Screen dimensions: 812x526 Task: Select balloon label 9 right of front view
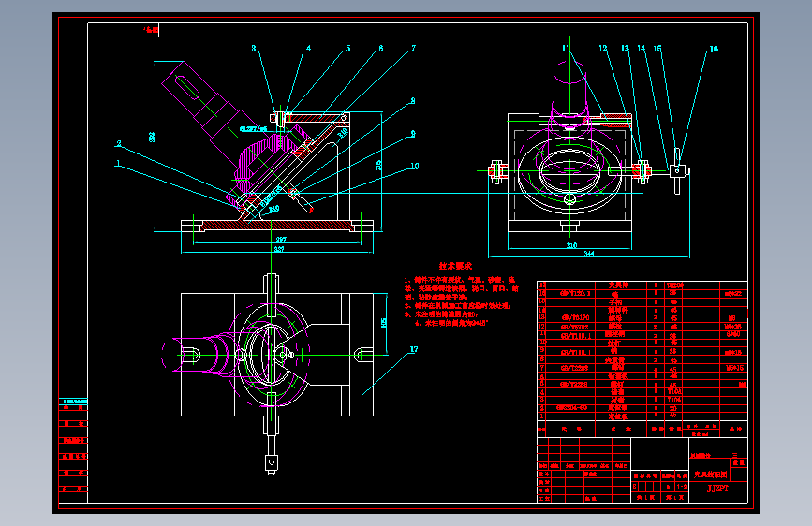click(413, 134)
